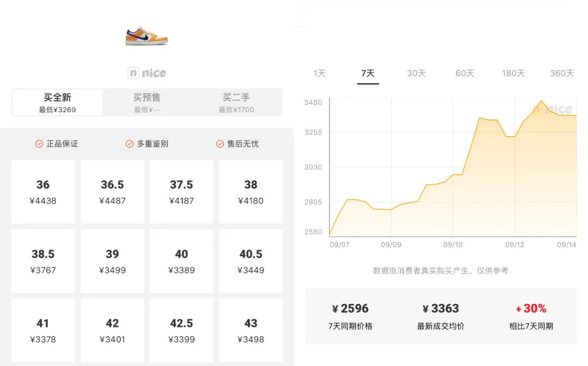The width and height of the screenshot is (588, 366).
Task: Select size 41 at ¥3378
Action: [43, 330]
